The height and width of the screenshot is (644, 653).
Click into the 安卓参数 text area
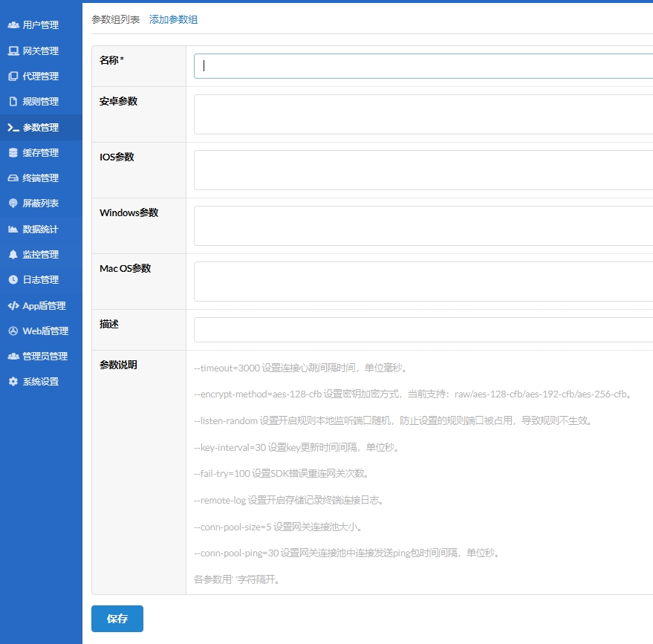coord(423,114)
